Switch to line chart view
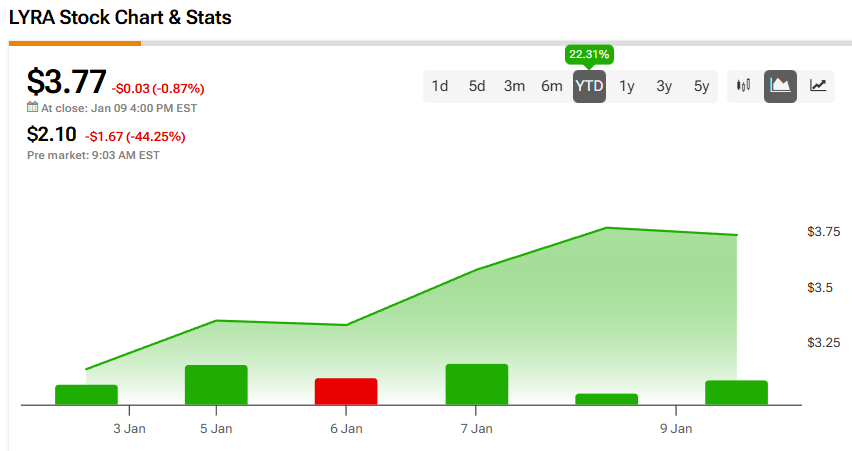Image resolution: width=852 pixels, height=451 pixels. pyautogui.click(x=818, y=86)
